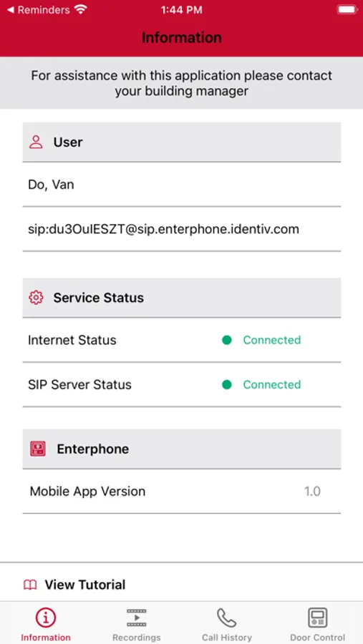Tap the Call History phone icon
The width and height of the screenshot is (363, 644).
(x=226, y=618)
